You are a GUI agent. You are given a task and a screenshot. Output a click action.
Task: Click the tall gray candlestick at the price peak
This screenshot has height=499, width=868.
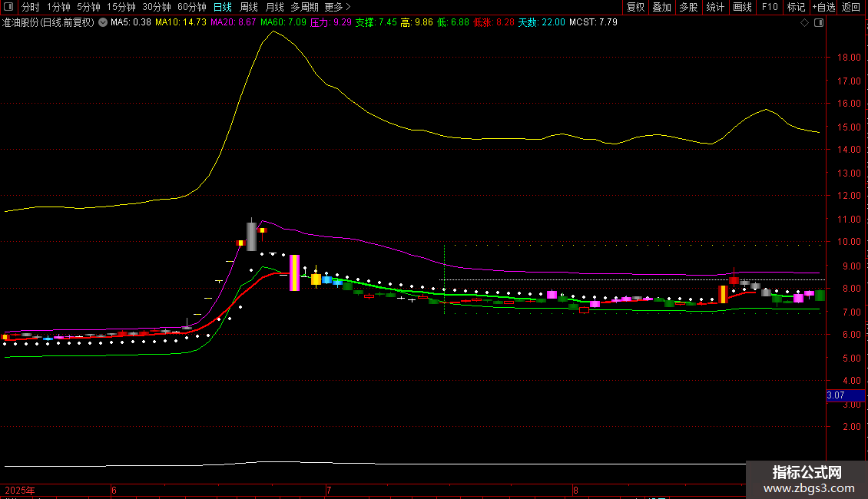click(x=251, y=236)
